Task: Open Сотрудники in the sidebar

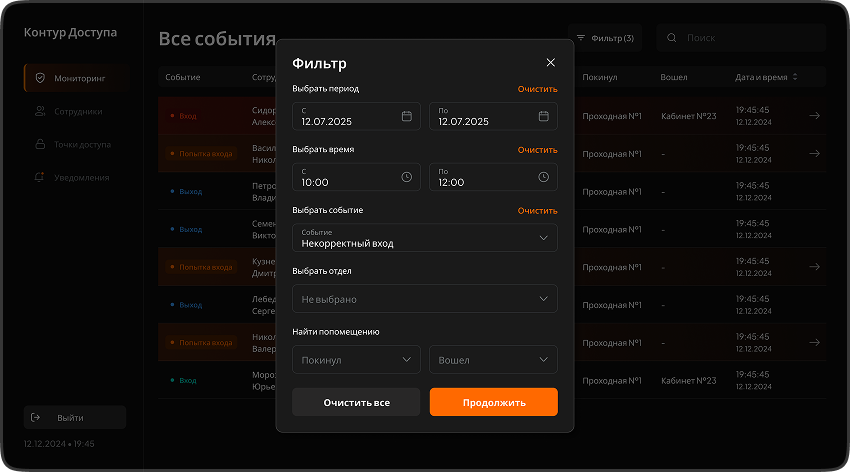Action: pos(77,111)
